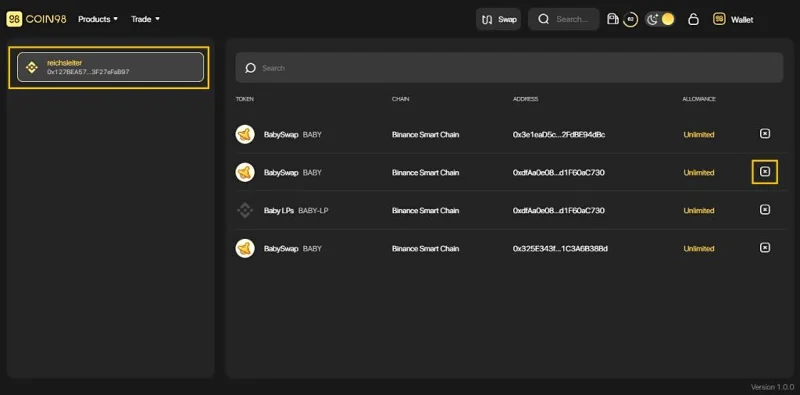Revoke Baby LPs allowance
The image size is (800, 395).
pyautogui.click(x=765, y=210)
